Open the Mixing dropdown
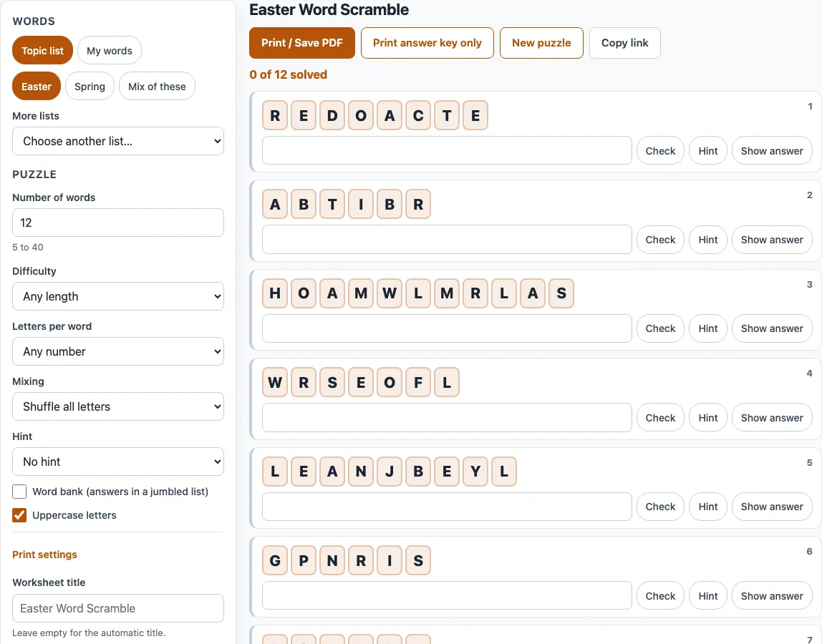This screenshot has width=822, height=644. (x=118, y=406)
